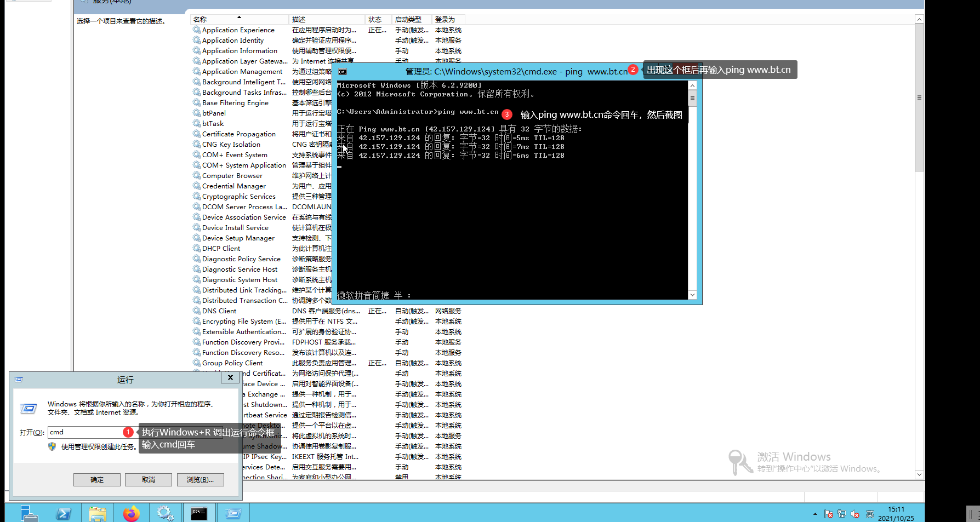Viewport: 980px width, 522px height.
Task: Click the 浏览(B)... button
Action: point(200,479)
